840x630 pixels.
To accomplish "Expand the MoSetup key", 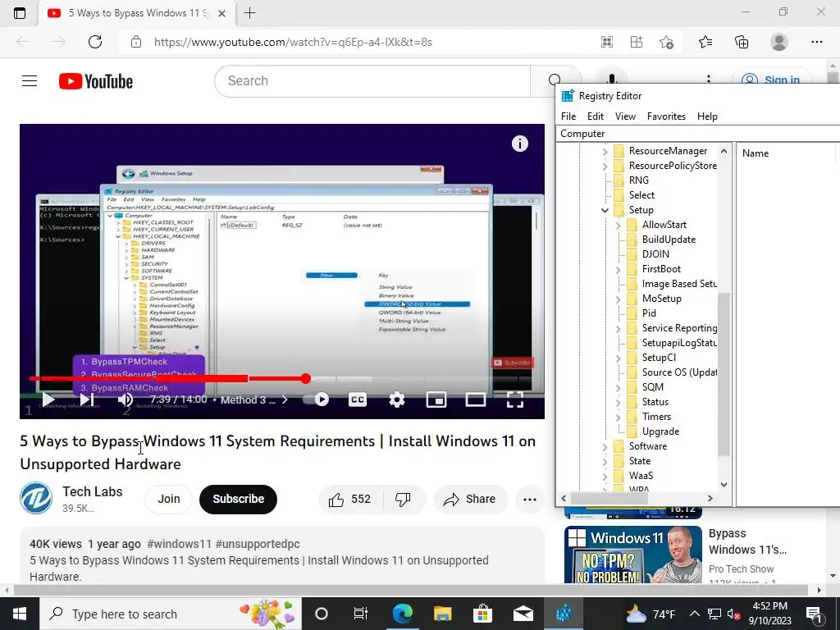I will click(x=618, y=299).
